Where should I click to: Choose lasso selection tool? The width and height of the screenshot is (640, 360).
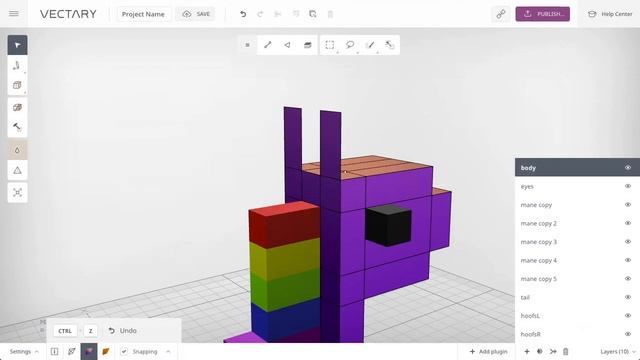(x=350, y=45)
